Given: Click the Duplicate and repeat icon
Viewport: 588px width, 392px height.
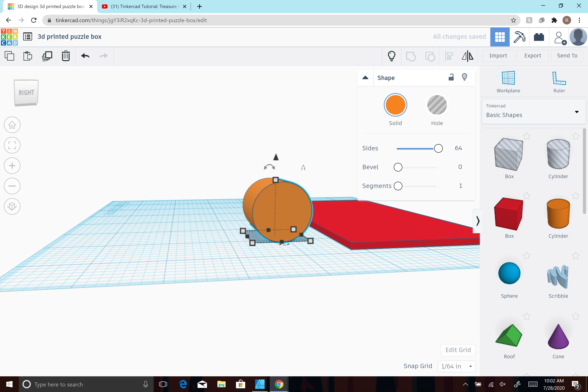Looking at the screenshot, I should click(x=47, y=56).
